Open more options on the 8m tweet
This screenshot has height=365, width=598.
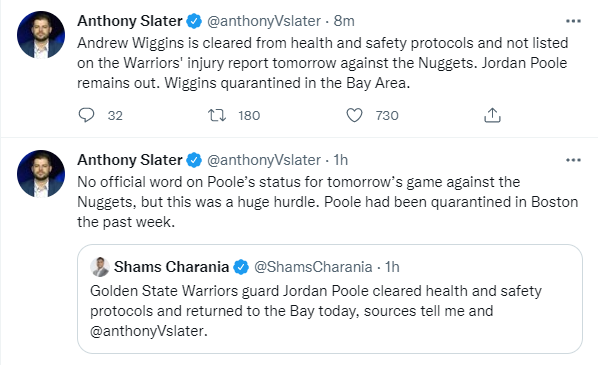pyautogui.click(x=573, y=21)
